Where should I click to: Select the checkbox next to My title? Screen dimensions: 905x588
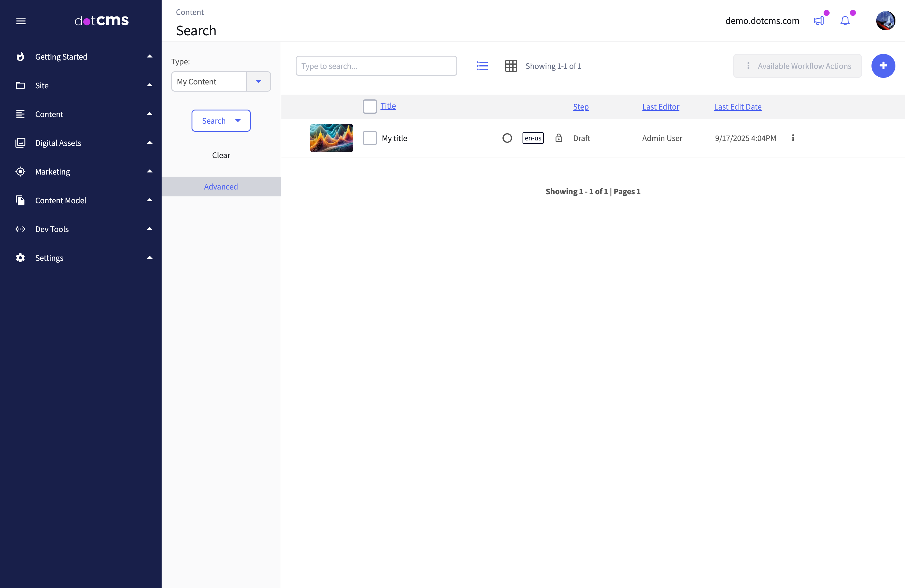(x=369, y=138)
